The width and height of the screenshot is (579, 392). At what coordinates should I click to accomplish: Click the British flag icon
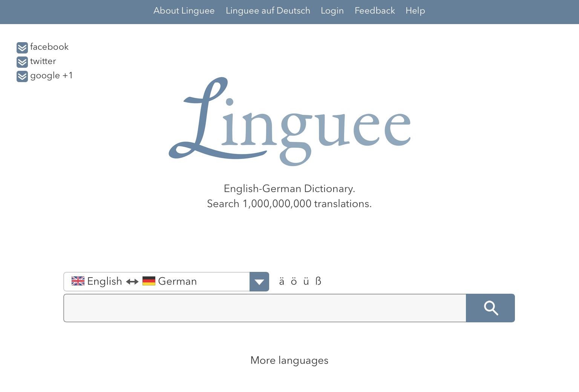(78, 281)
